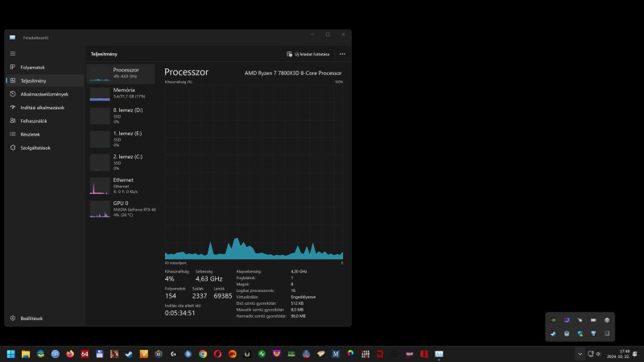Open the Windows Start menu
Viewport: 644px width, 362px height.
click(10, 354)
